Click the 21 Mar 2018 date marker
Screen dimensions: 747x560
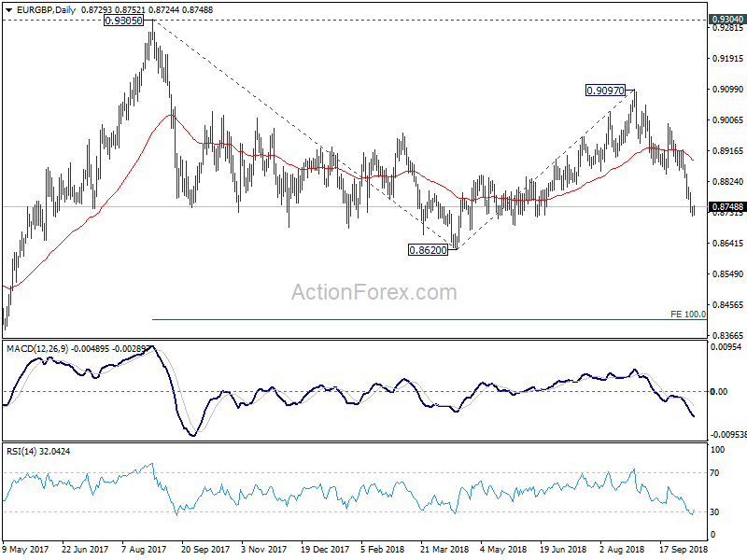pyautogui.click(x=444, y=549)
